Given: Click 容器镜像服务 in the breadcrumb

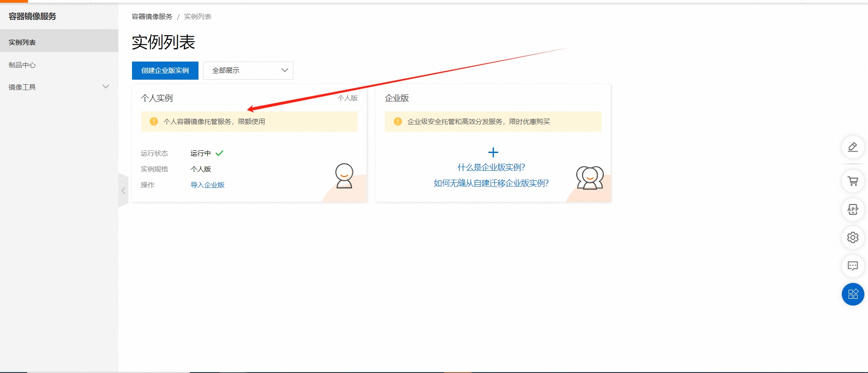Looking at the screenshot, I should point(152,17).
